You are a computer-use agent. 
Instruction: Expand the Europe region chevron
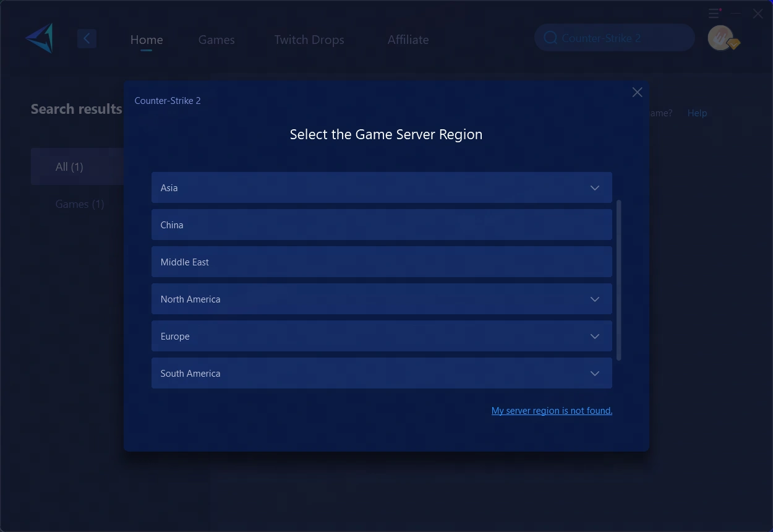pos(594,337)
